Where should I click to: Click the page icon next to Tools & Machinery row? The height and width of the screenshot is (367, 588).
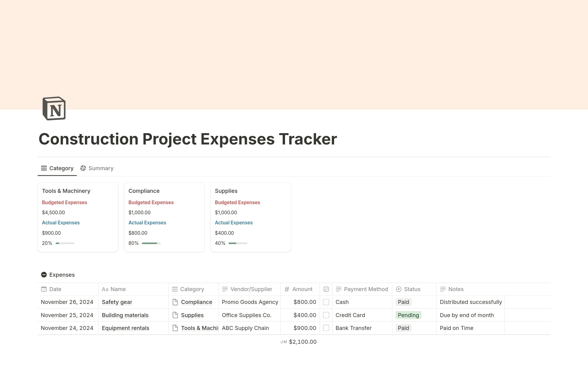pyautogui.click(x=175, y=328)
